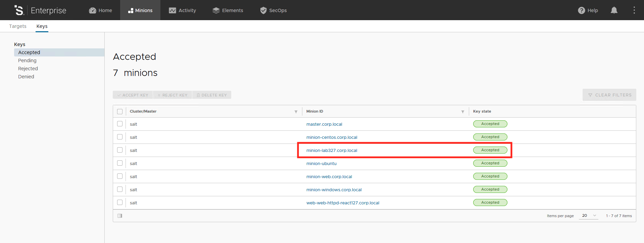
Task: Open the minion-web.corp.local link
Action: point(329,177)
